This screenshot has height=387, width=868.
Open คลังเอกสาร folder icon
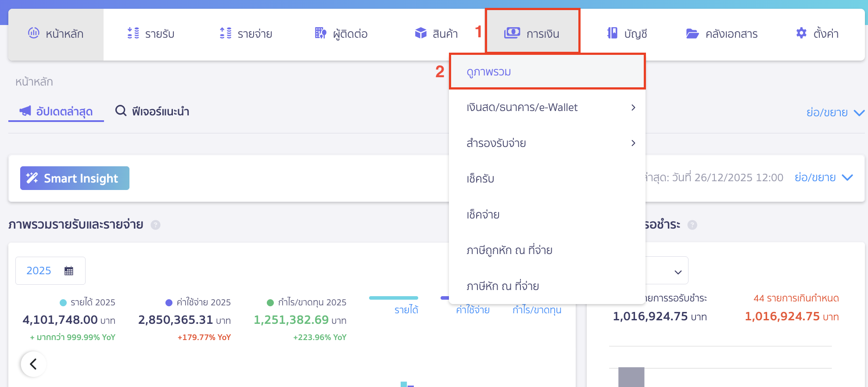click(692, 33)
